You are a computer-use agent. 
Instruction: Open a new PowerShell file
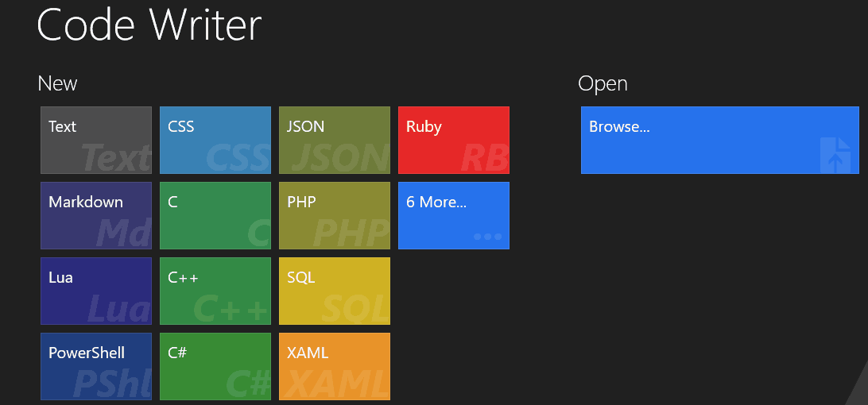95,366
